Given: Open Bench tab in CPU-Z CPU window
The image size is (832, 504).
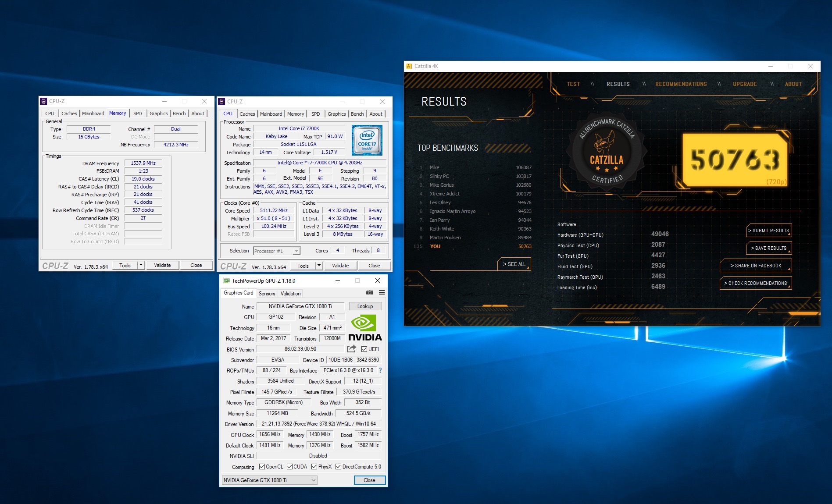Looking at the screenshot, I should click(357, 114).
